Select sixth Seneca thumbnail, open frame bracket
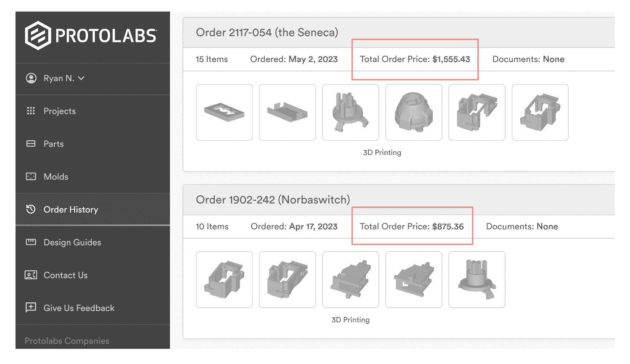This screenshot has width=630, height=364. 540,112
